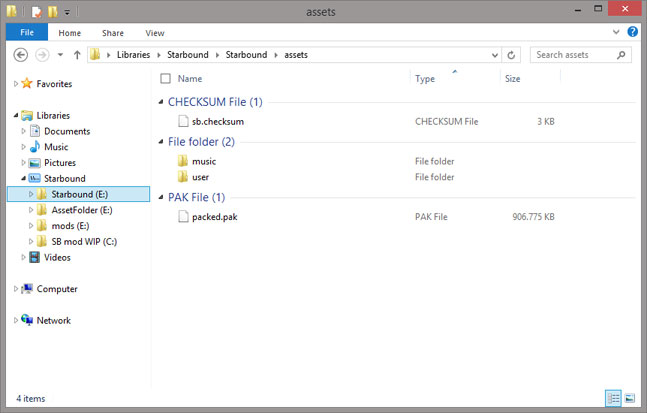Click the Back navigation arrow
The image size is (647, 413).
pos(22,54)
